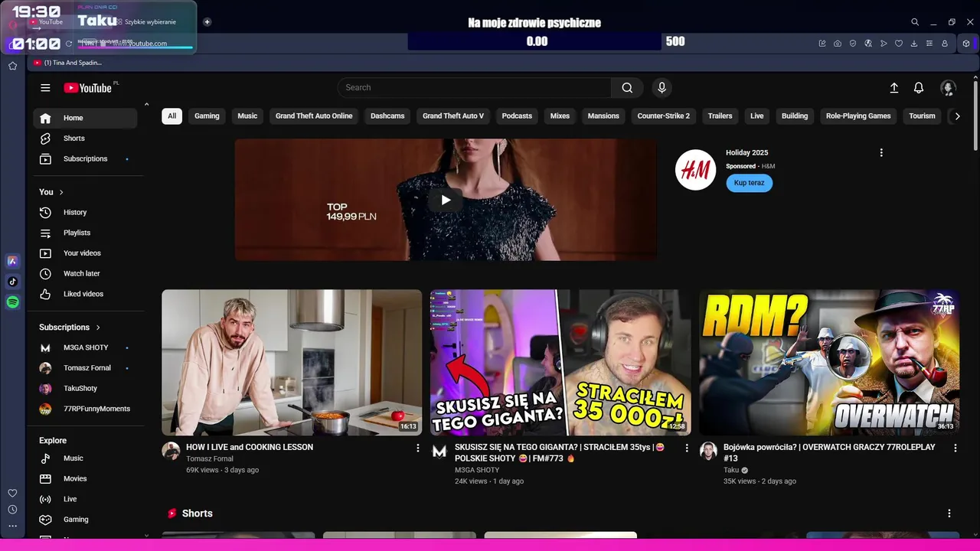The height and width of the screenshot is (551, 980).
Task: Open Explore Movies in left menu
Action: click(x=85, y=479)
